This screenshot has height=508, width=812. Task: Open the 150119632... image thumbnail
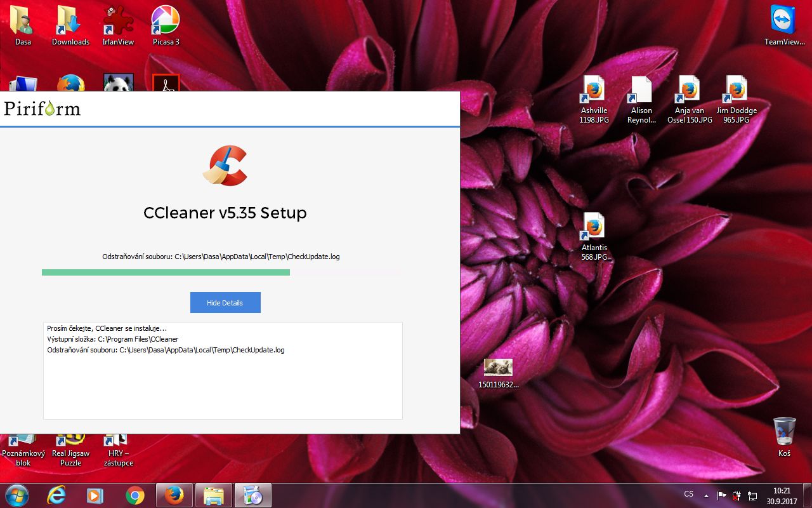(498, 373)
